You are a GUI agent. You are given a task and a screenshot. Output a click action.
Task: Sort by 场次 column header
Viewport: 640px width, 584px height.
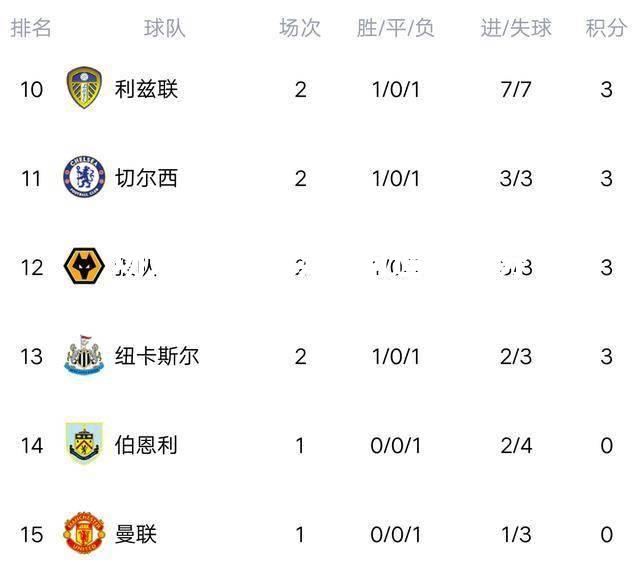(x=300, y=28)
